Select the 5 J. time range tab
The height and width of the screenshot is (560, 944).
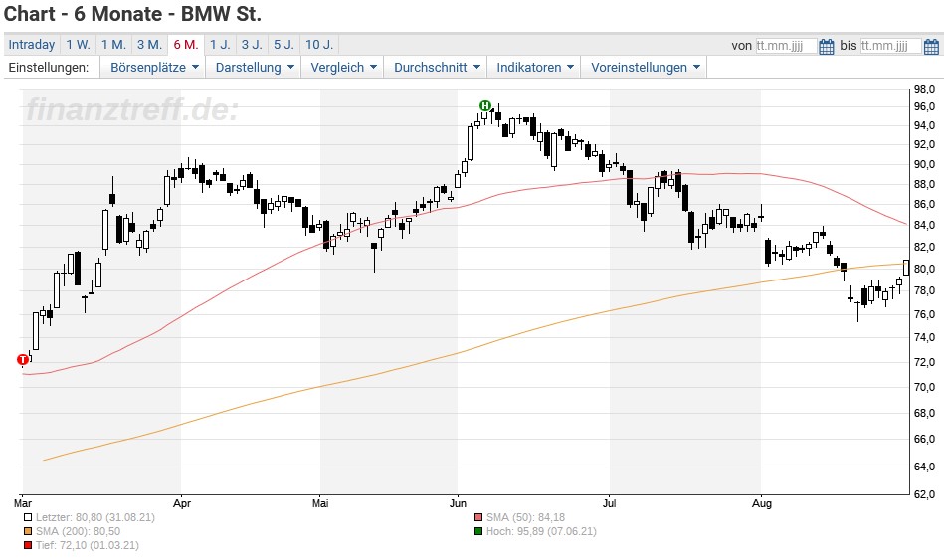point(284,45)
